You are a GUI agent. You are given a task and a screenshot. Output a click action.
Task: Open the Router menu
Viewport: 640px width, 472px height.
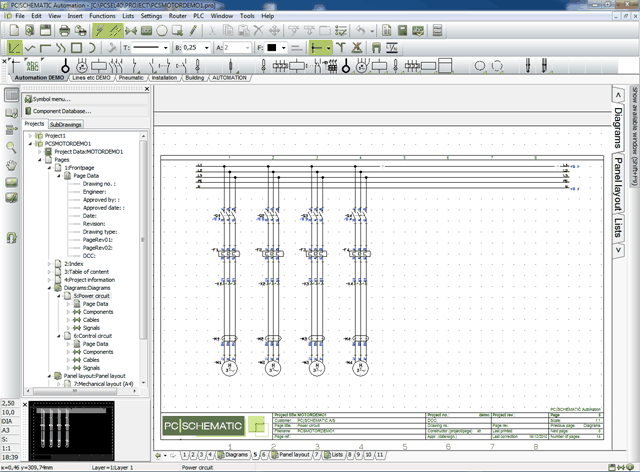[178, 16]
